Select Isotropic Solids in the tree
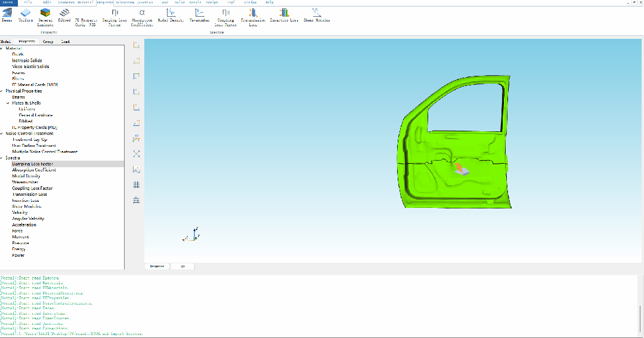This screenshot has height=338, width=644. [27, 60]
